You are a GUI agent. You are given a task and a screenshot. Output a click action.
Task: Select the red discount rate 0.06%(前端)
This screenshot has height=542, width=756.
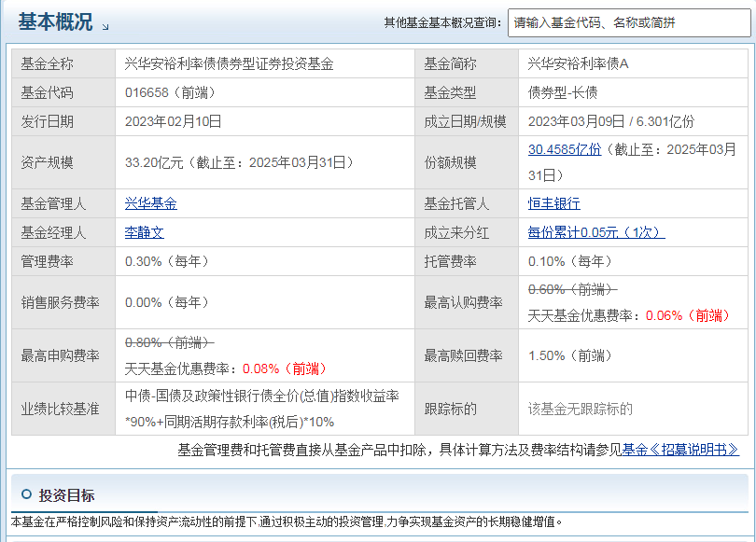(688, 315)
